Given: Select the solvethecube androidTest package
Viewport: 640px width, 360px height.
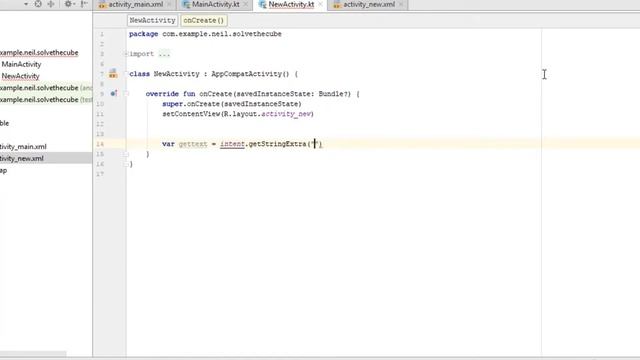Looking at the screenshot, I should 46,88.
